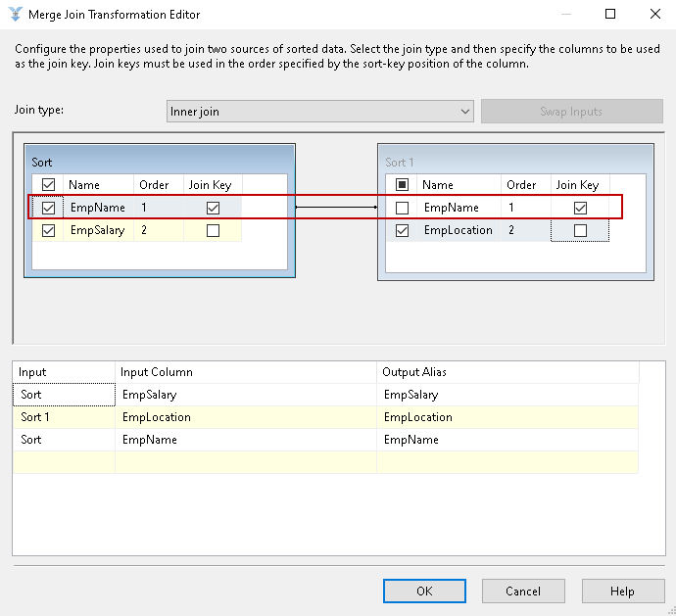Select the Sort 1 input cell in the EmpLocation row
676x616 pixels.
pyautogui.click(x=64, y=417)
